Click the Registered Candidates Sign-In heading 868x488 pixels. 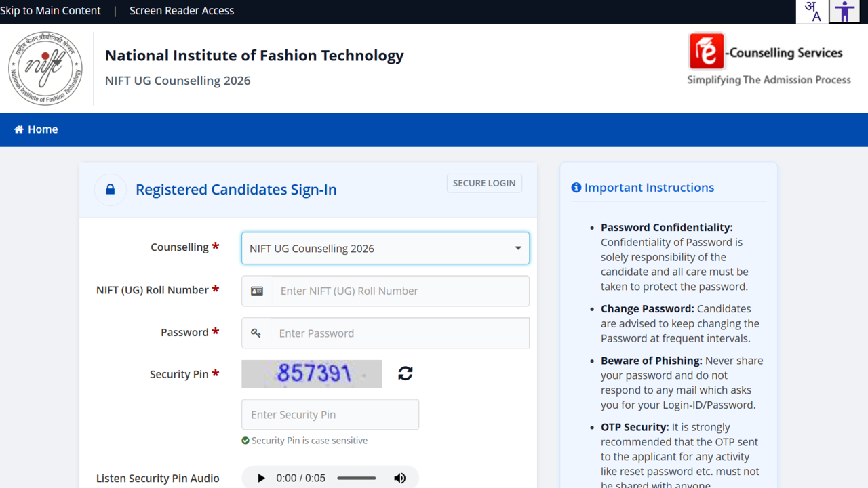tap(236, 190)
